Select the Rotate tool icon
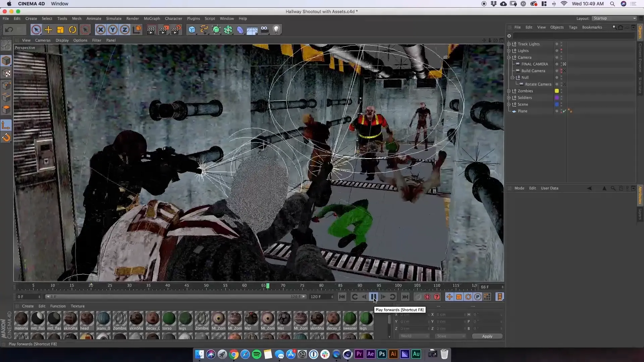This screenshot has height=362, width=644. (72, 30)
